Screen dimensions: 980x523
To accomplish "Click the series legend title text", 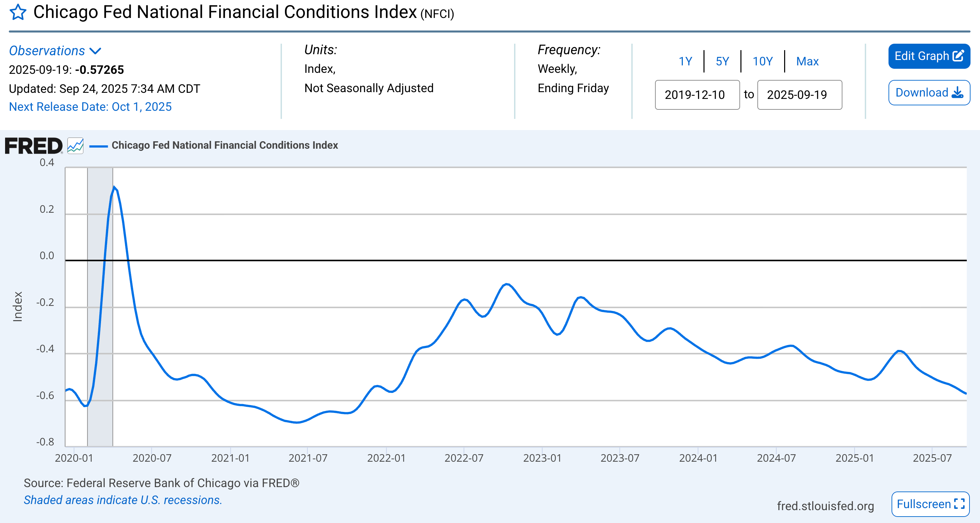I will (224, 145).
